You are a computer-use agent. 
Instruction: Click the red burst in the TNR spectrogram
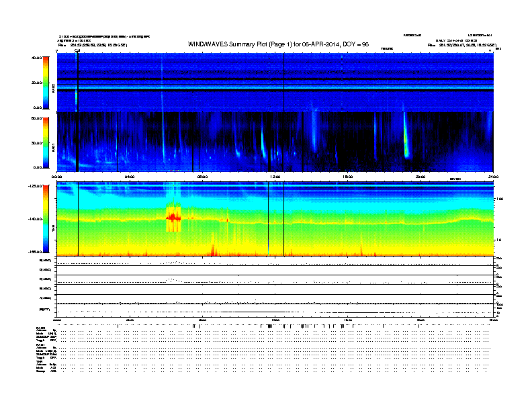tap(174, 218)
